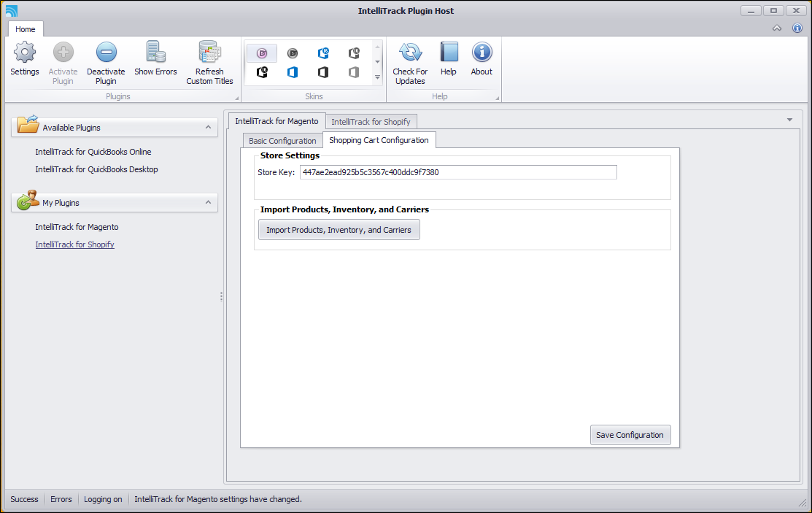Click the blue info icon below window controls
This screenshot has height=513, width=812.
(x=797, y=28)
